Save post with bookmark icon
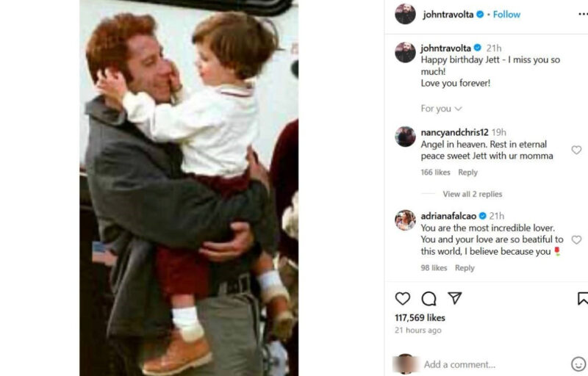The image size is (588, 376). [x=582, y=298]
